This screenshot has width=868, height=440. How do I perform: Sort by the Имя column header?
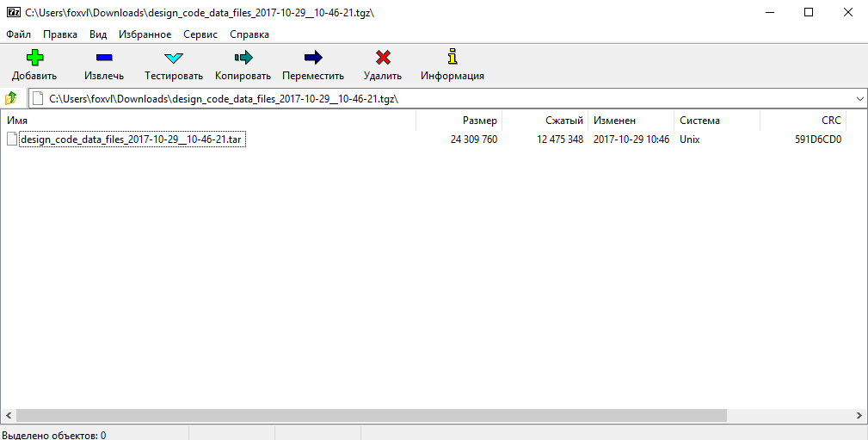(208, 121)
